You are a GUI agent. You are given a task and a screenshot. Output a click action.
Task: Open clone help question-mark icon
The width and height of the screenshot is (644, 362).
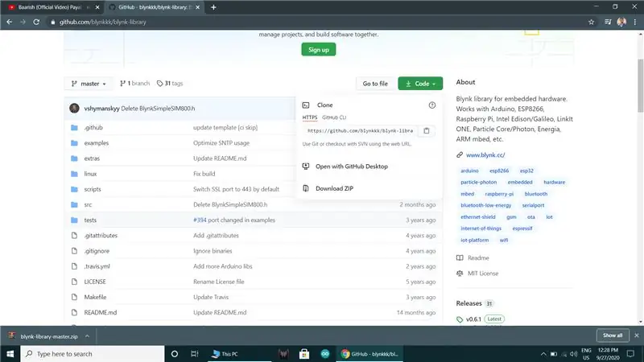coord(432,105)
